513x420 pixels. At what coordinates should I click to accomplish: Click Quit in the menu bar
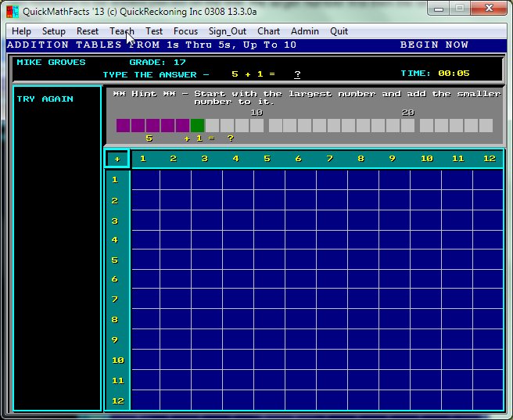click(339, 31)
